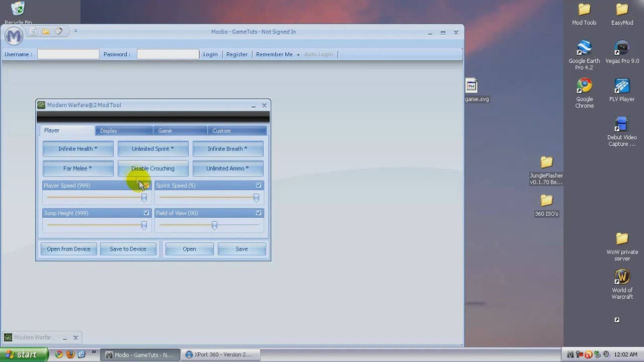Toggle Far Melee option
The height and width of the screenshot is (362, 644).
[78, 168]
